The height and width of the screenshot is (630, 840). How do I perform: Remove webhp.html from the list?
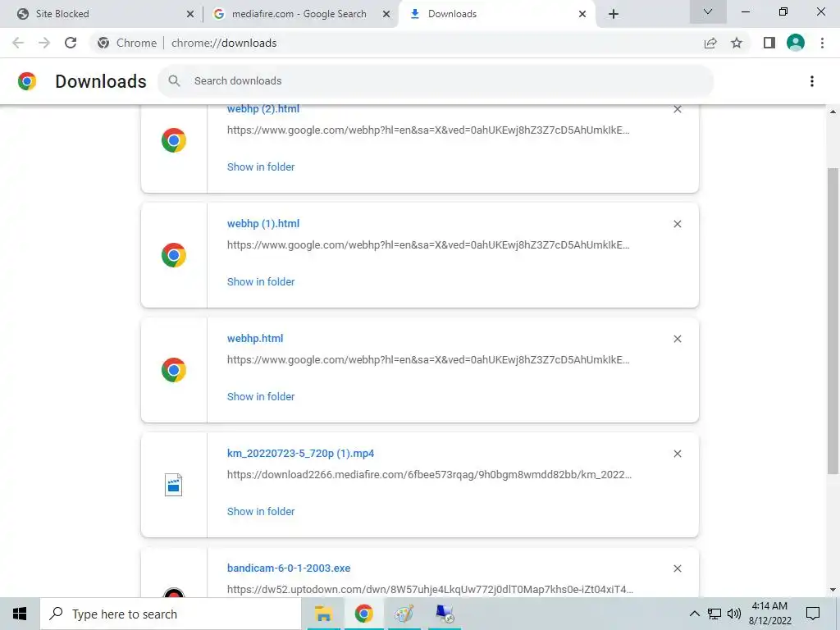(x=677, y=339)
